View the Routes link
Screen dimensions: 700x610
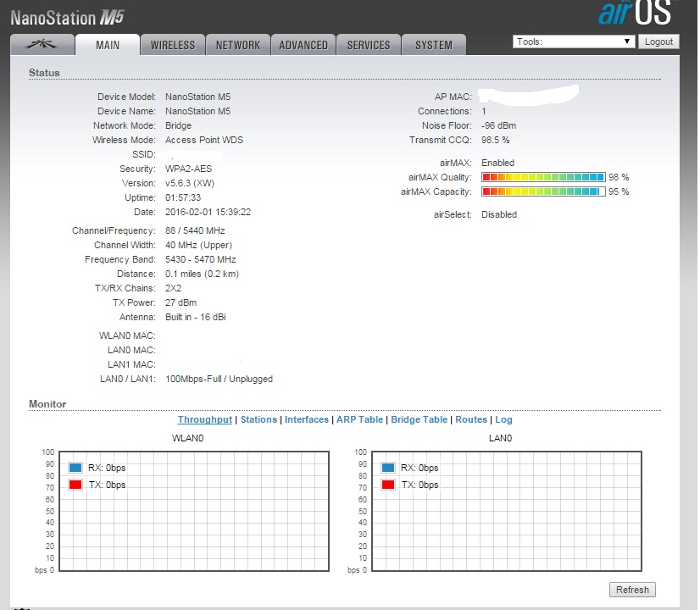pos(471,419)
